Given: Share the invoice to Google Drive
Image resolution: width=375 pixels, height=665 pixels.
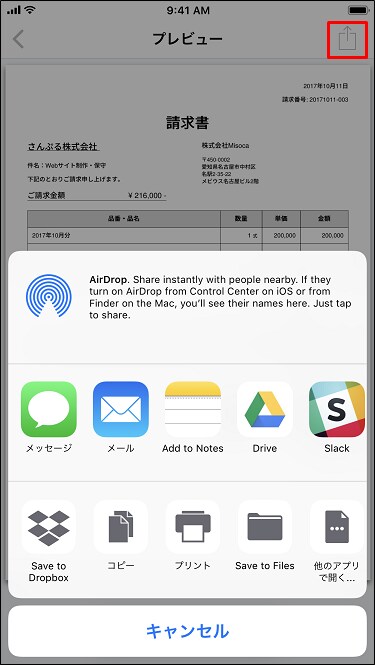Looking at the screenshot, I should click(x=265, y=409).
